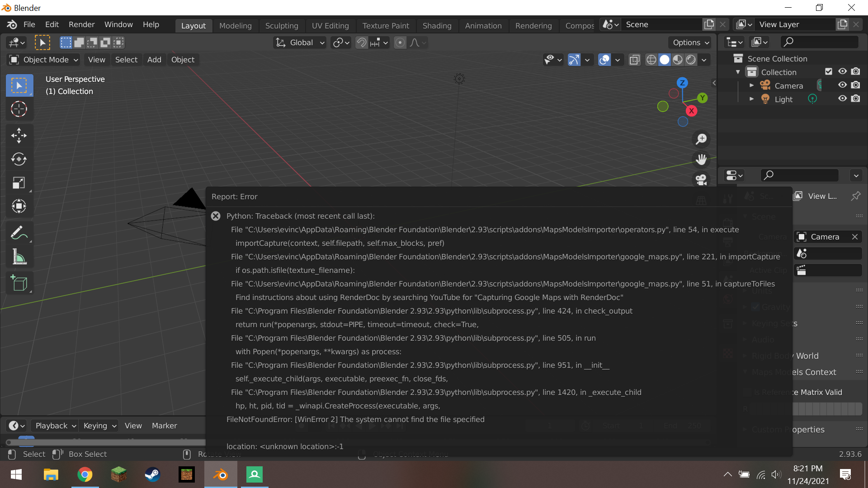
Task: Select the Rotate tool in the toolbar
Action: (19, 159)
